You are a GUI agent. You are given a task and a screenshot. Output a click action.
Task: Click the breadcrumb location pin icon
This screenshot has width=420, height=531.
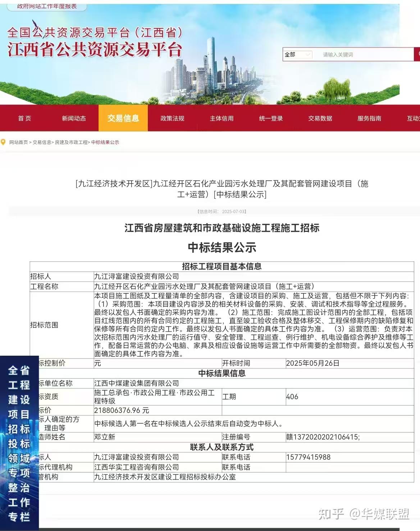click(3, 142)
